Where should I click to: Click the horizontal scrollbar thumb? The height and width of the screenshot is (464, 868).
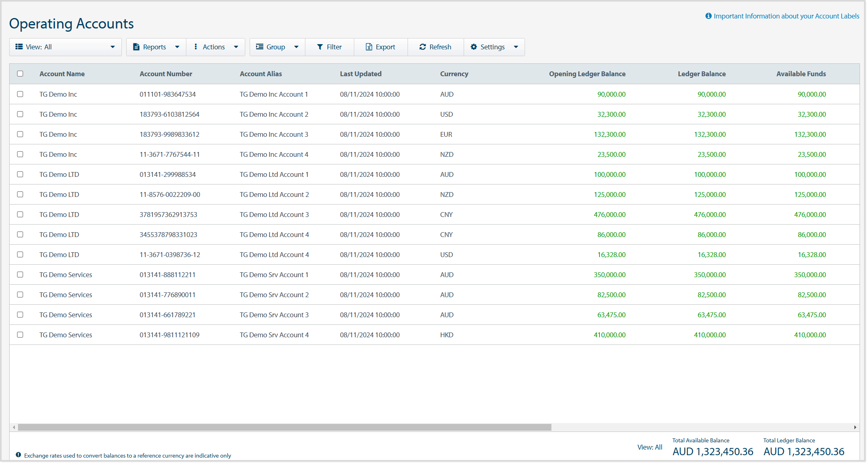(x=285, y=428)
